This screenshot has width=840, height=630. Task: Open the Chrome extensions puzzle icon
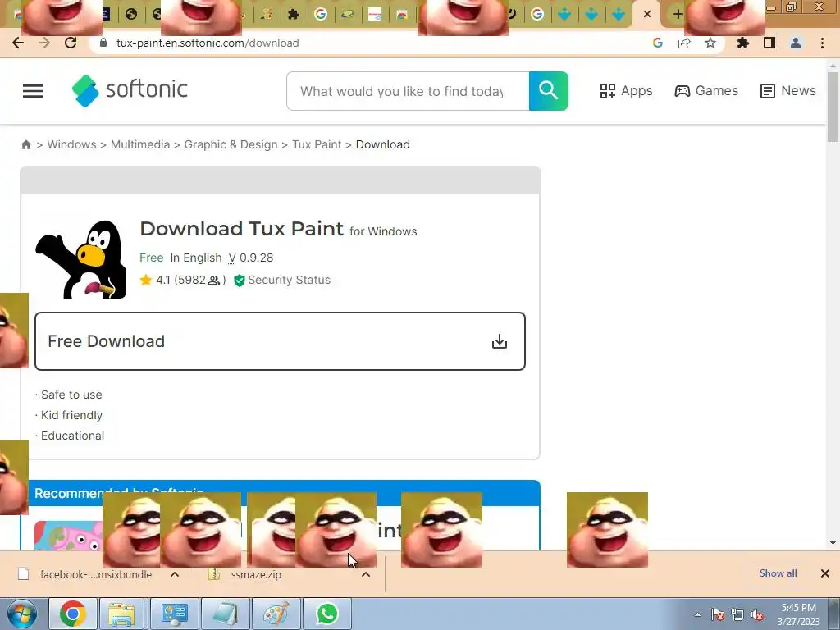tap(743, 43)
